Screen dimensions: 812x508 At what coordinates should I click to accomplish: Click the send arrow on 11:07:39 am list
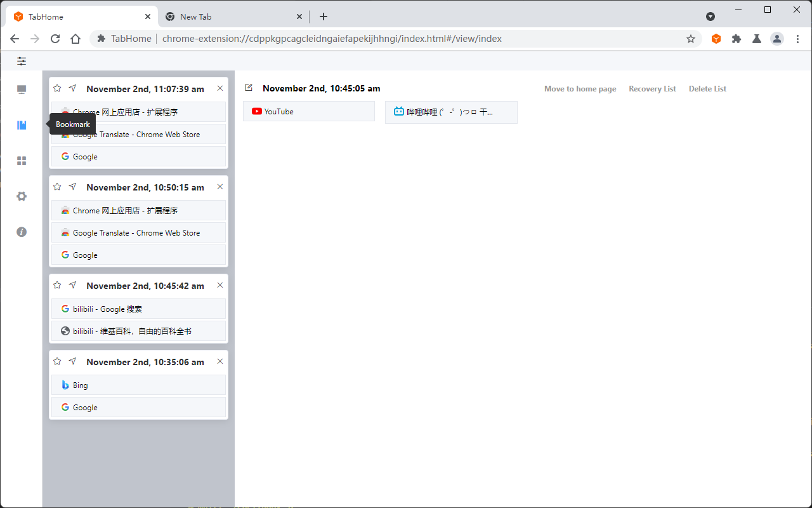pos(72,88)
